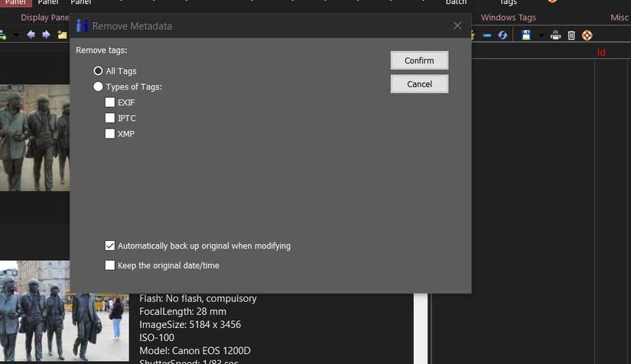Click the 'FocalLength: 28 mm' line
Image resolution: width=631 pixels, height=364 pixels.
tap(183, 311)
